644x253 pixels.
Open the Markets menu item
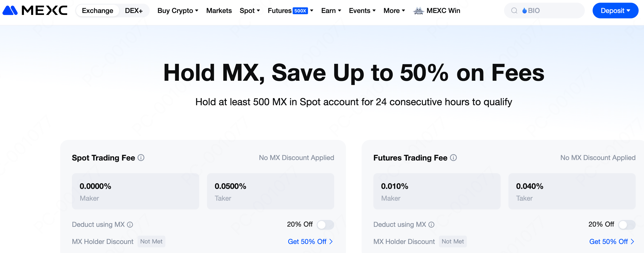click(x=219, y=11)
